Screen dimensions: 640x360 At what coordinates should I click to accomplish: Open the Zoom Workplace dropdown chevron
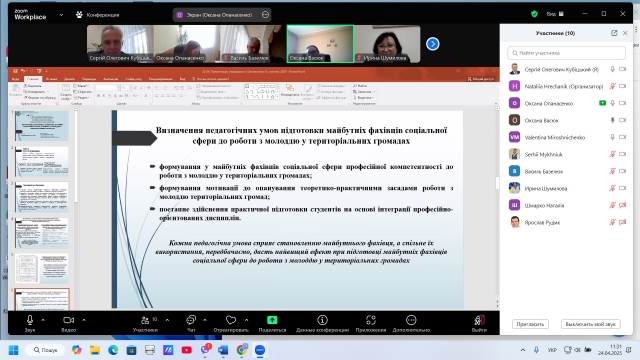(61, 15)
